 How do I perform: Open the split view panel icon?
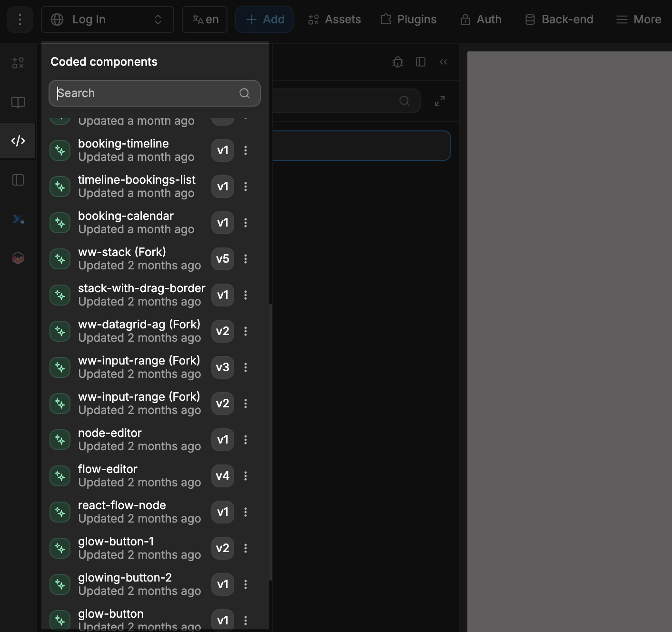pos(421,62)
